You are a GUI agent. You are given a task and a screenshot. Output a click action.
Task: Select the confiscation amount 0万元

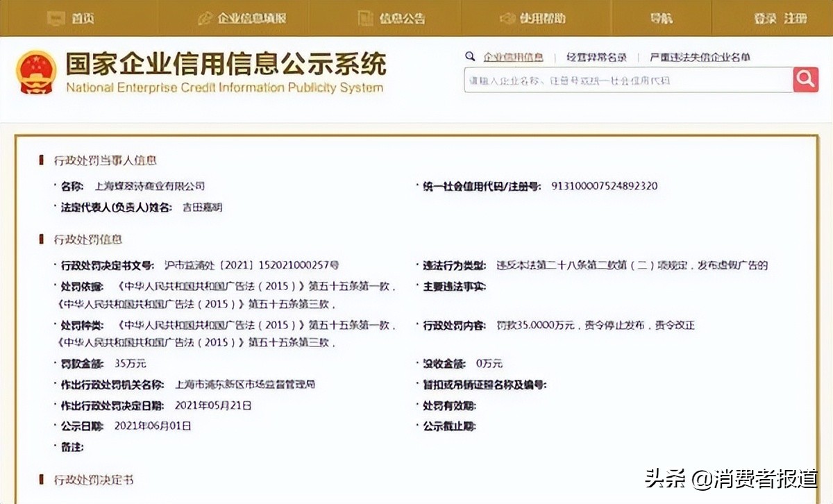(489, 364)
